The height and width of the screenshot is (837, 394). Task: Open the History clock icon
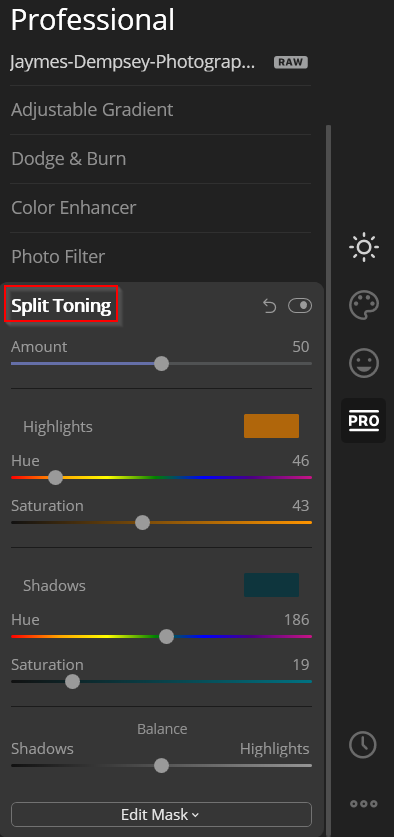364,744
